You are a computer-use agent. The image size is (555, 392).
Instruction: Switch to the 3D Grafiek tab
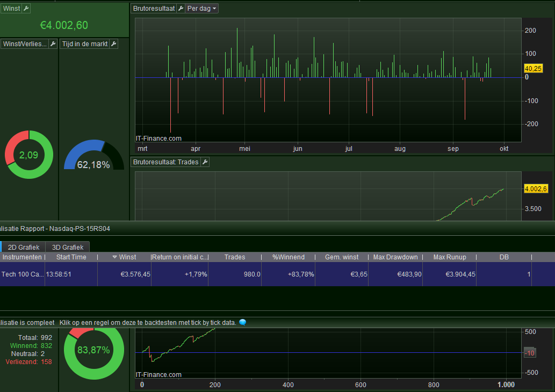click(68, 247)
